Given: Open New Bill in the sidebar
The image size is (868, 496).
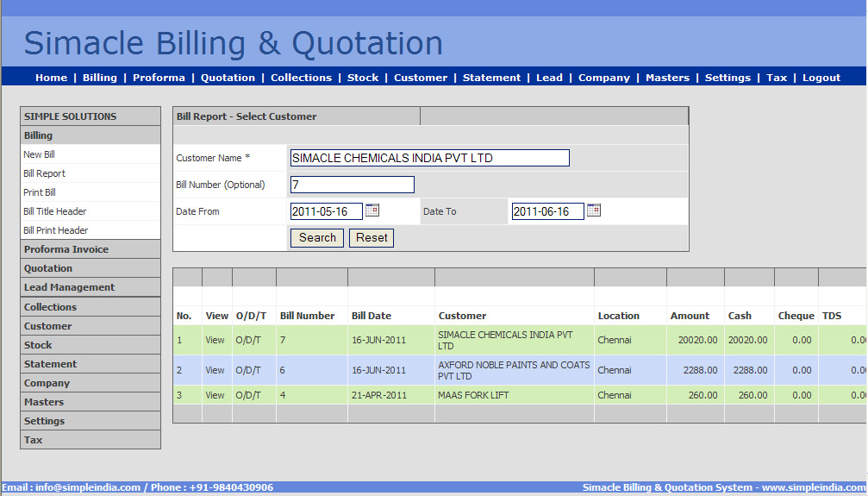Looking at the screenshot, I should (x=39, y=154).
